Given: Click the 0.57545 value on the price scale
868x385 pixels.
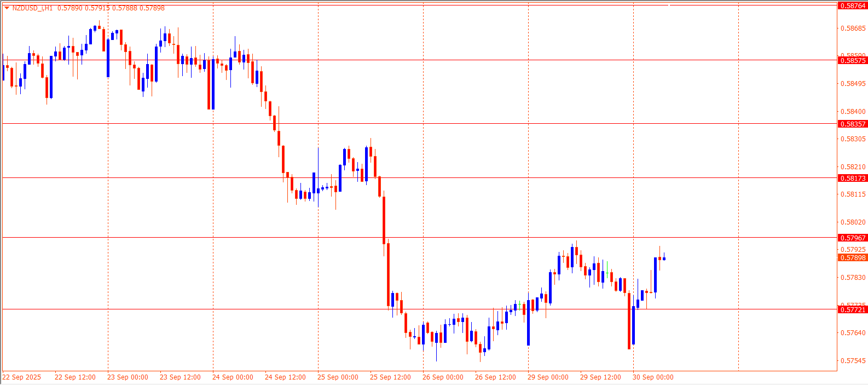Looking at the screenshot, I should point(853,361).
